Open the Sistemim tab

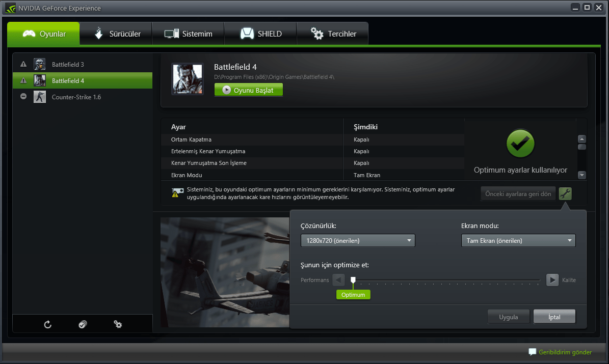click(188, 34)
